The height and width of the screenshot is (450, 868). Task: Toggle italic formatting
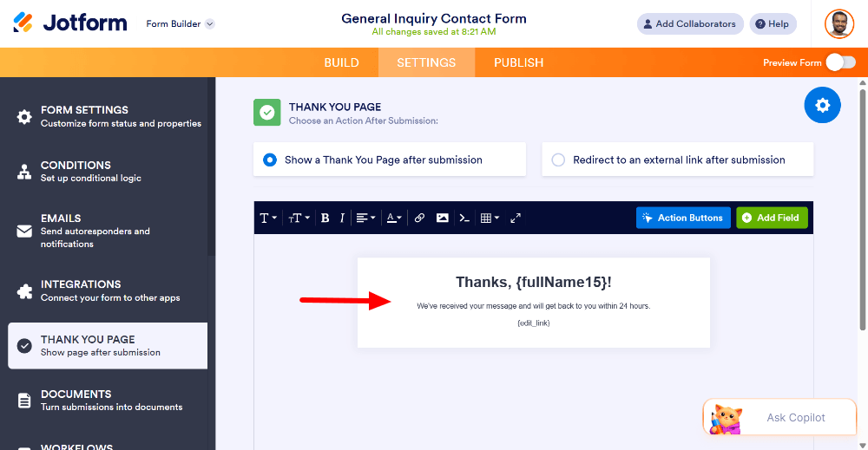[x=342, y=218]
